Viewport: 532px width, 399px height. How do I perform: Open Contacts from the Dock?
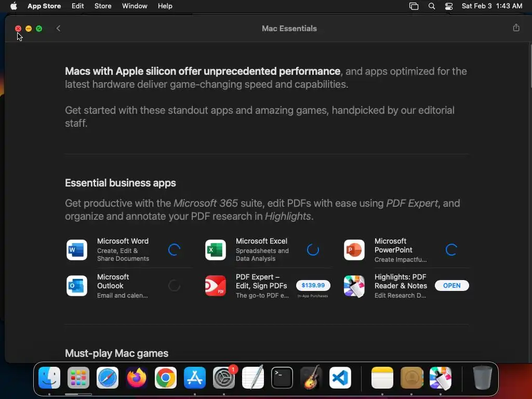pyautogui.click(x=411, y=378)
